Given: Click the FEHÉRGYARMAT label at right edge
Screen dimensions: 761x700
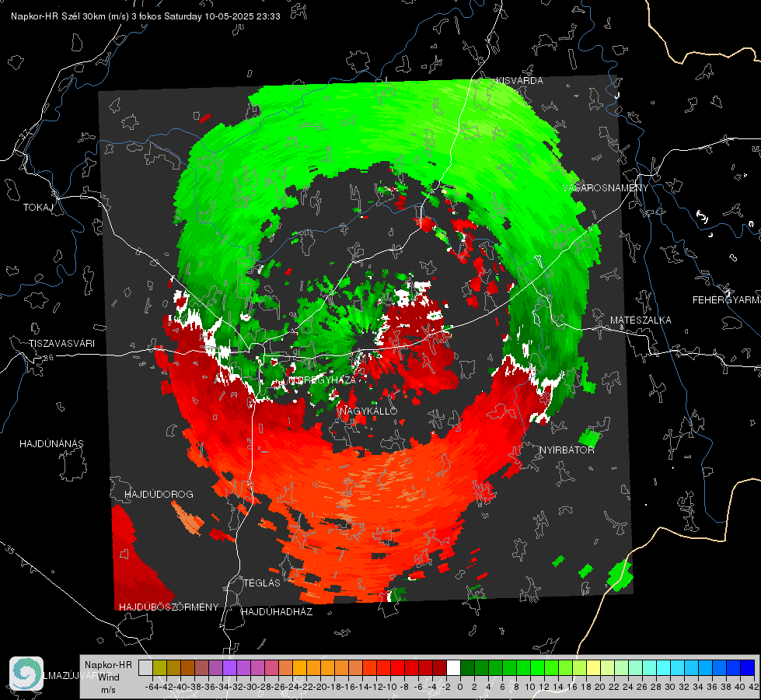Looking at the screenshot, I should coord(726,300).
